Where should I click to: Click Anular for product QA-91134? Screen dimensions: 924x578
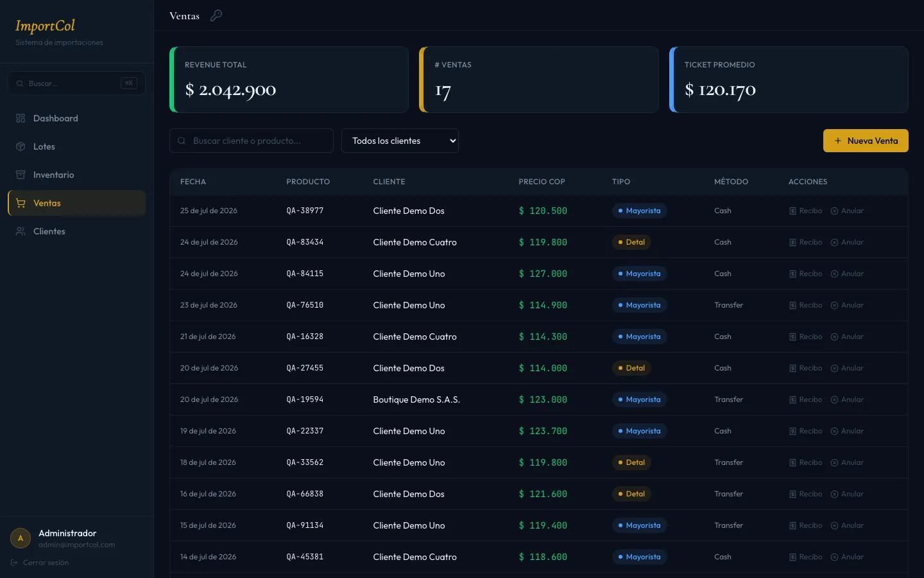coord(847,525)
